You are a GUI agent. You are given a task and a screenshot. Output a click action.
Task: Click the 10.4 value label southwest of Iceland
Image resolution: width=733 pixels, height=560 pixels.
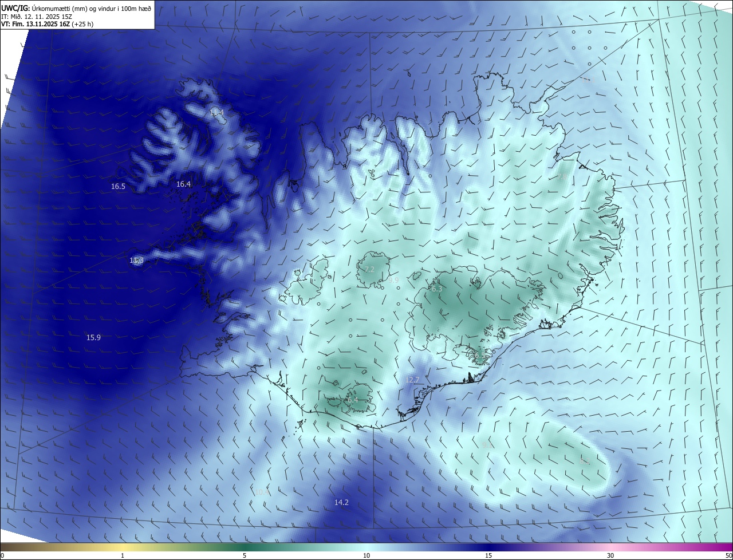pyautogui.click(x=262, y=492)
